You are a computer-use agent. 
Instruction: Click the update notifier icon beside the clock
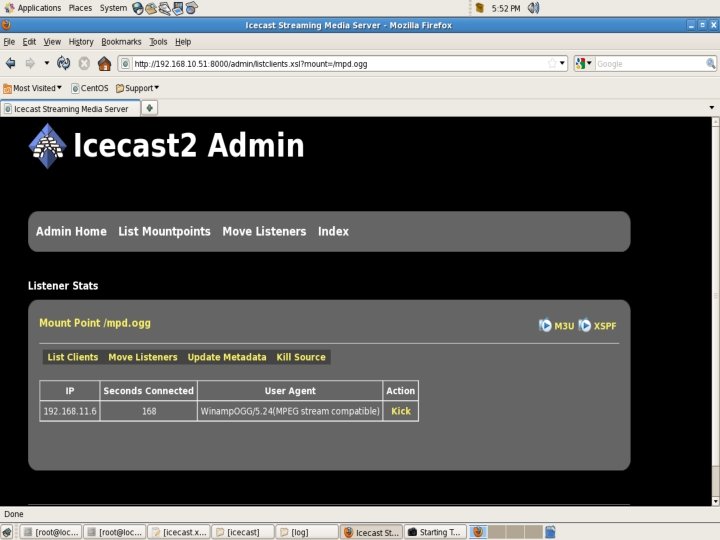click(479, 8)
